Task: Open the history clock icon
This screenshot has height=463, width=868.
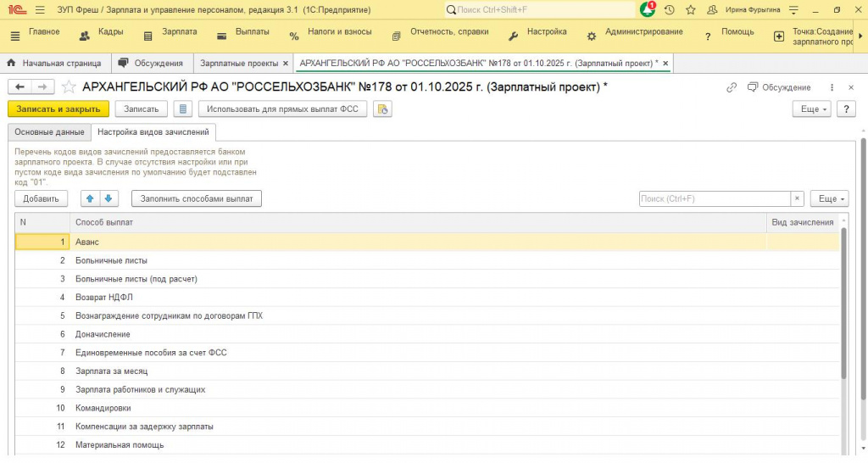Action: coord(670,9)
